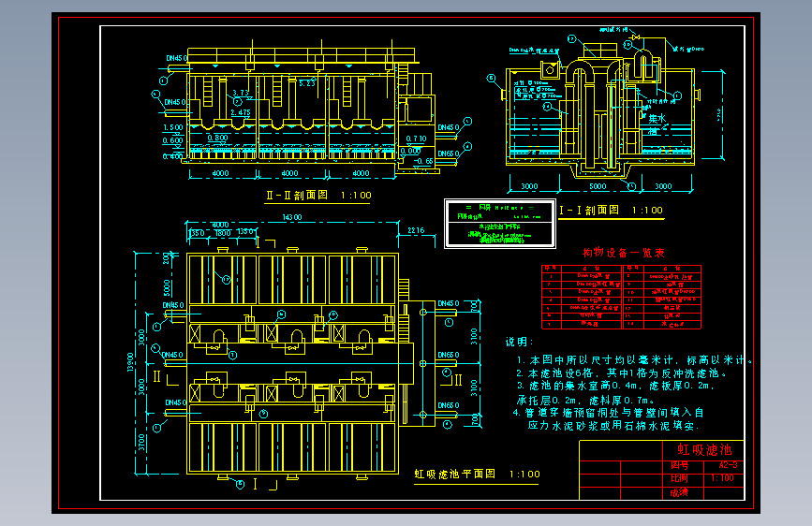
Task: Click the red 构物设备一览表 heading
Action: click(x=624, y=253)
